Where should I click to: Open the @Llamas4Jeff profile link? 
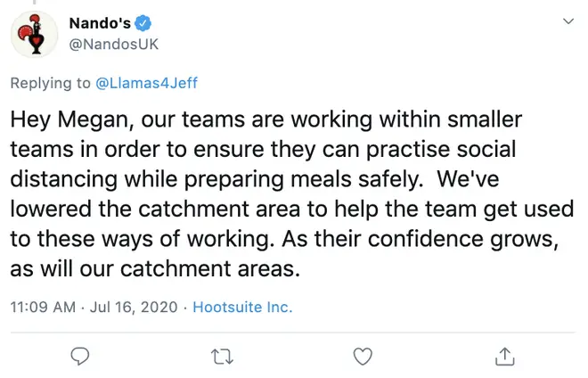point(147,83)
